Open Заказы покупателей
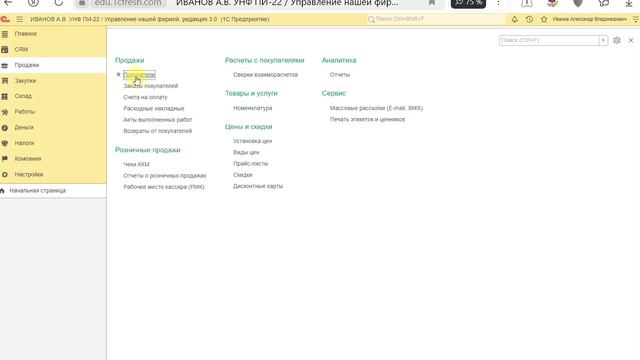 [x=151, y=86]
